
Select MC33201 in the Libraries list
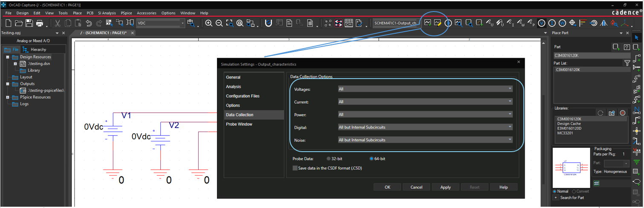coord(566,133)
